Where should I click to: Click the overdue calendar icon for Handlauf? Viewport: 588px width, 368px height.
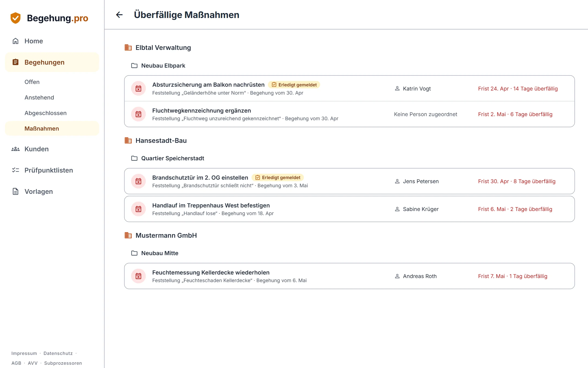pos(139,209)
